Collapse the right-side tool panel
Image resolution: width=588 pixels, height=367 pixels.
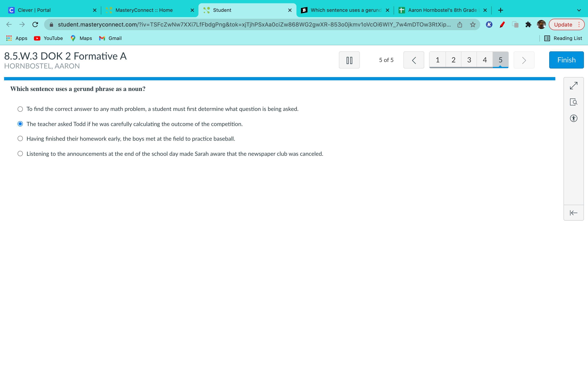tap(574, 213)
